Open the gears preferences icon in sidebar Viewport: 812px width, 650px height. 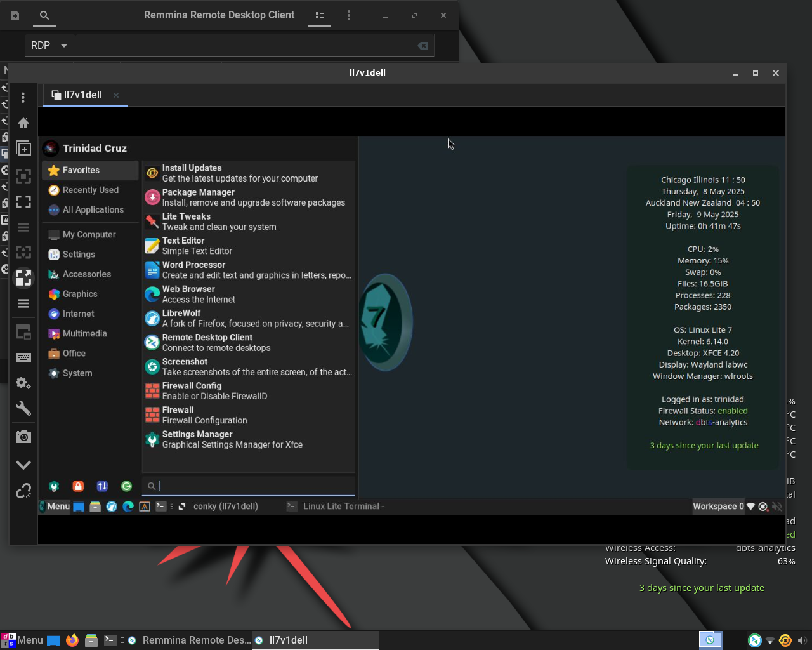(23, 383)
